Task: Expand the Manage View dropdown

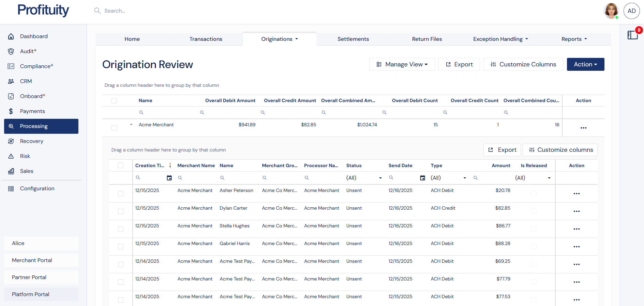Action: (x=402, y=64)
